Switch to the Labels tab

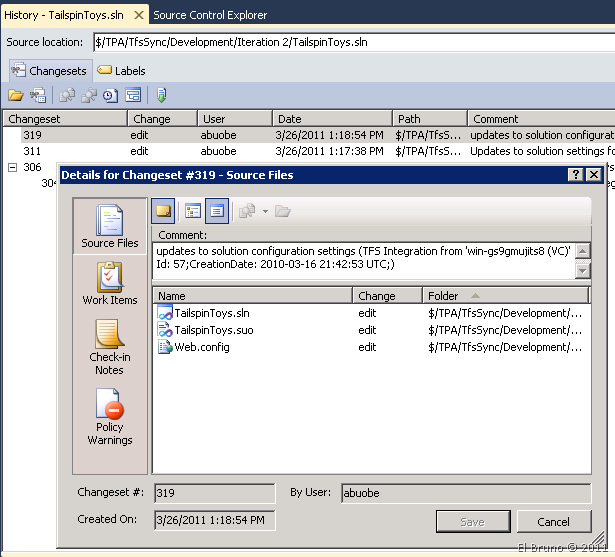point(121,71)
